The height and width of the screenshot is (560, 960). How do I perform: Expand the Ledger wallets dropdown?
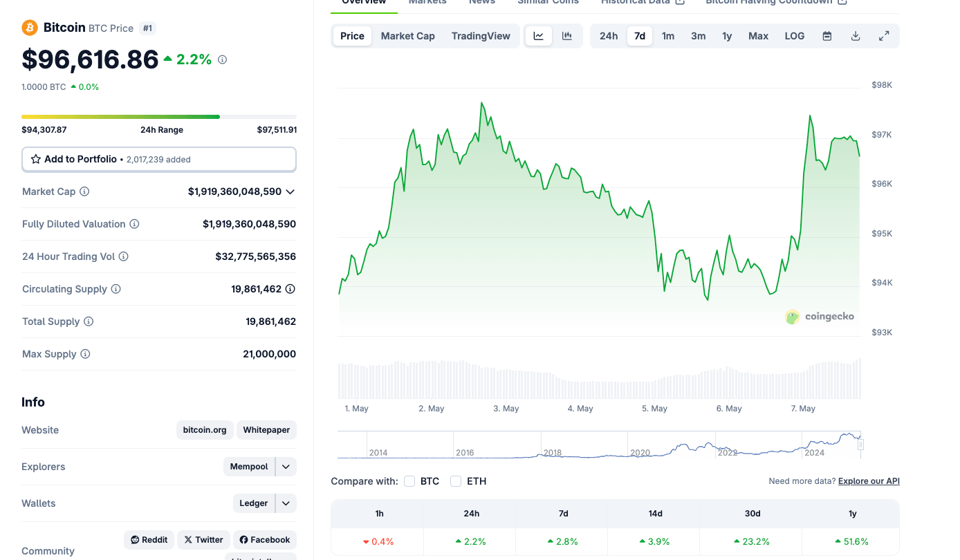pos(285,503)
